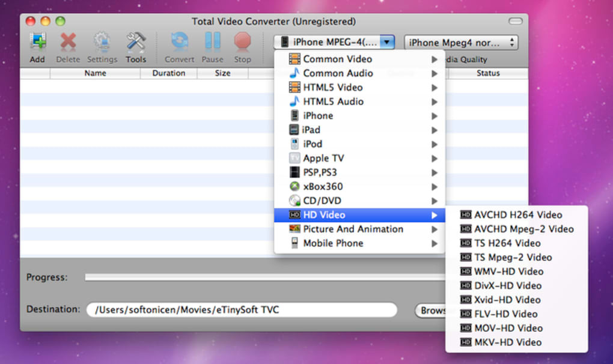Viewport: 613px width, 364px height.
Task: Click the iPad device icon
Action: pos(294,130)
